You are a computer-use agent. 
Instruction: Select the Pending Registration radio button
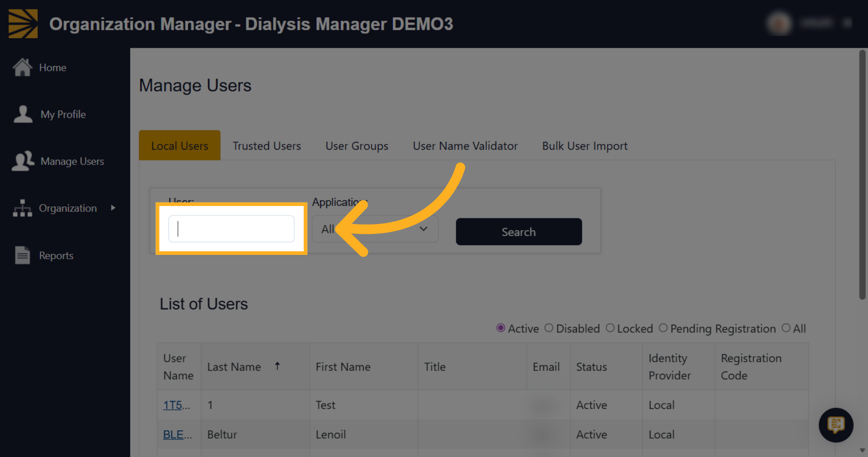coord(663,328)
